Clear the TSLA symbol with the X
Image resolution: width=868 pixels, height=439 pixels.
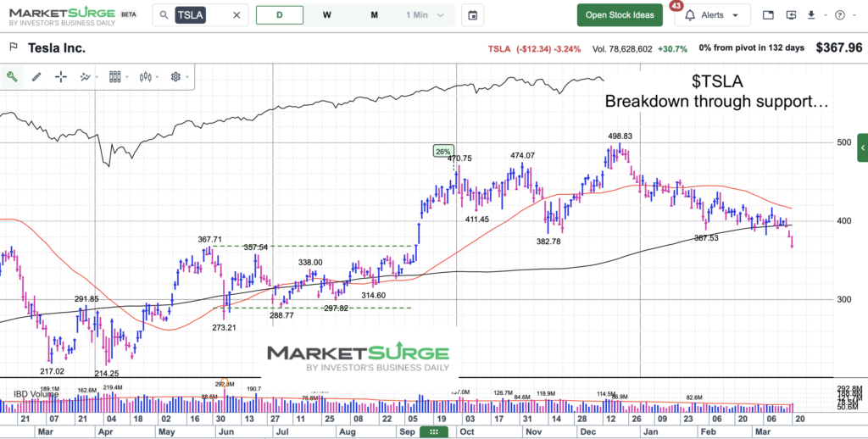pyautogui.click(x=236, y=15)
